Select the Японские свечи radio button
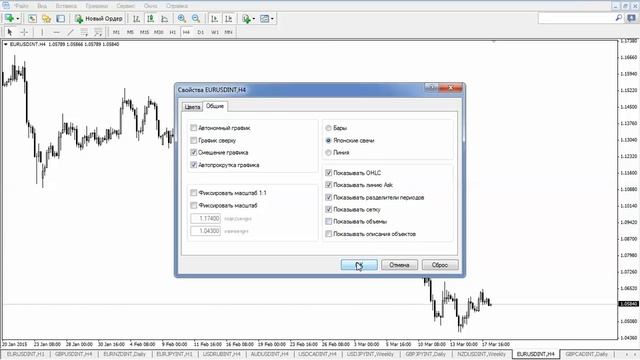640x360 pixels. (328, 140)
